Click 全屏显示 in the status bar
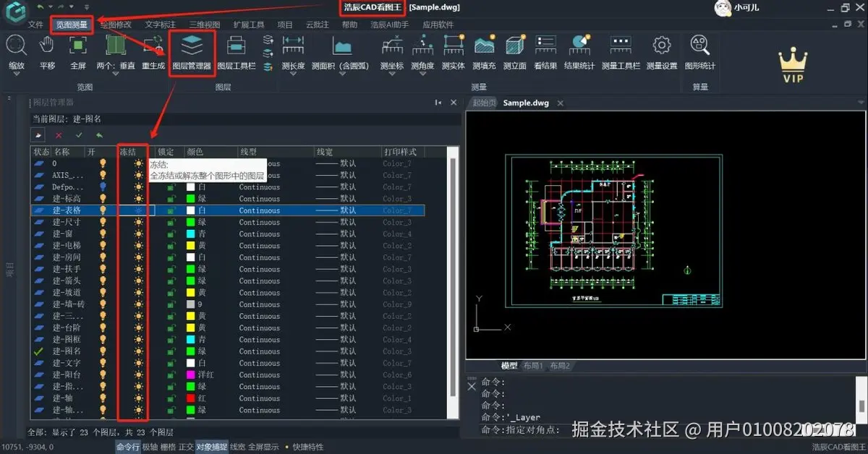 click(x=264, y=447)
